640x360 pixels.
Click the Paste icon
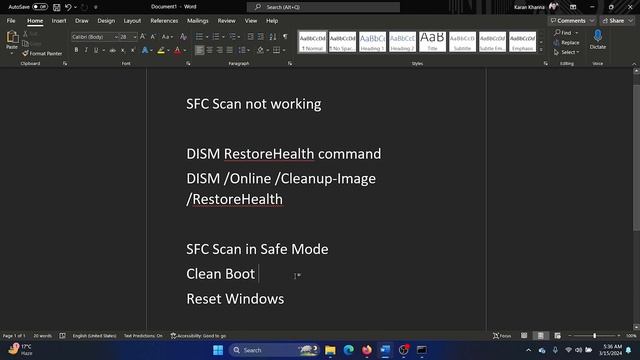(x=12, y=38)
